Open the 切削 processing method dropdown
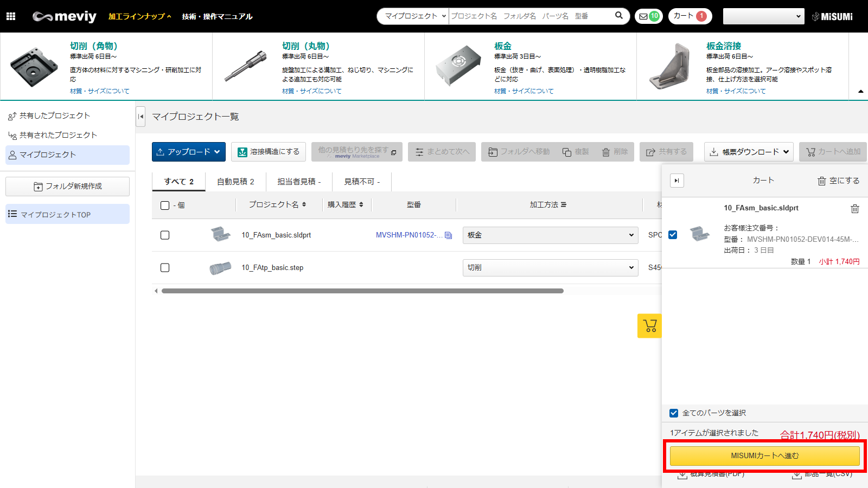 (x=551, y=268)
